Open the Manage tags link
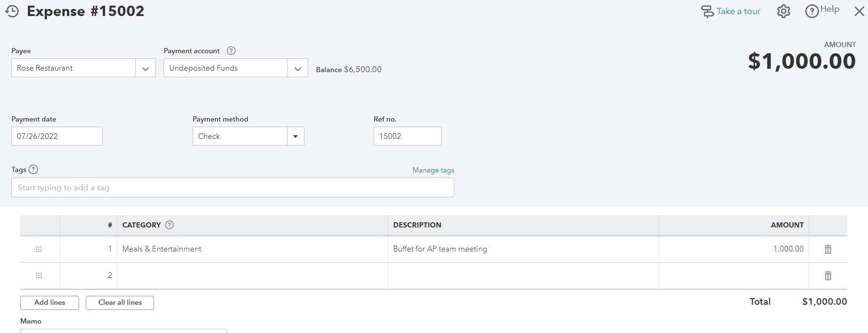Screen dimensions: 868x333 (433, 170)
